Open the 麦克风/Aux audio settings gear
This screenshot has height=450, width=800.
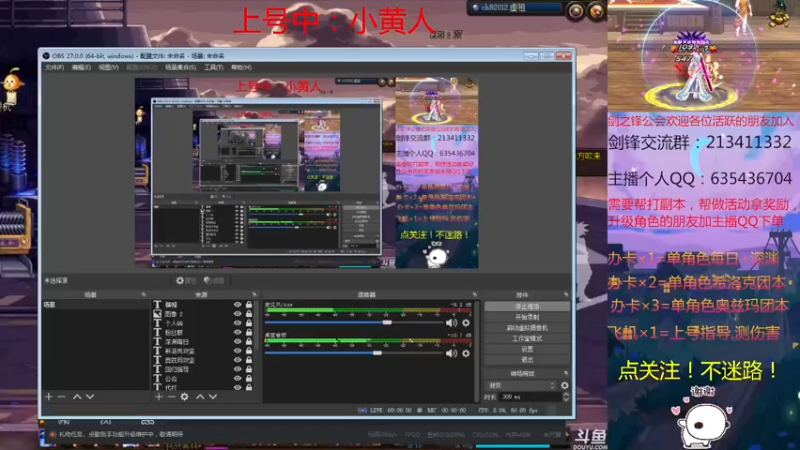tap(466, 322)
